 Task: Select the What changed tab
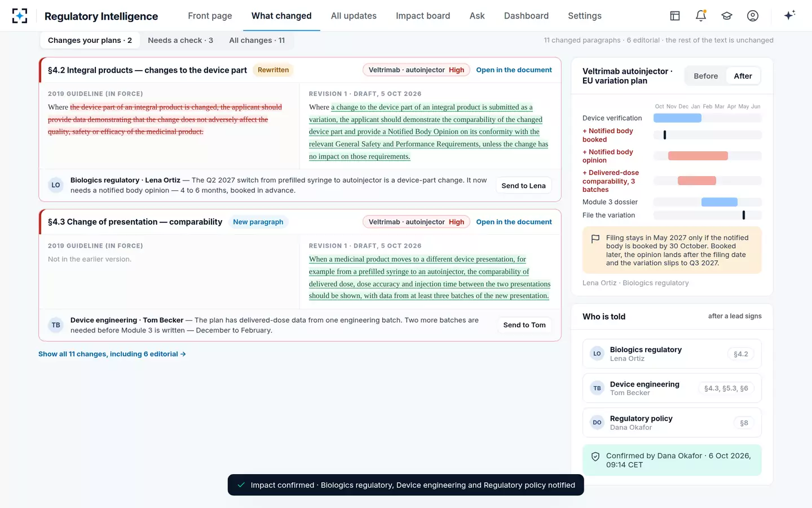pos(281,16)
